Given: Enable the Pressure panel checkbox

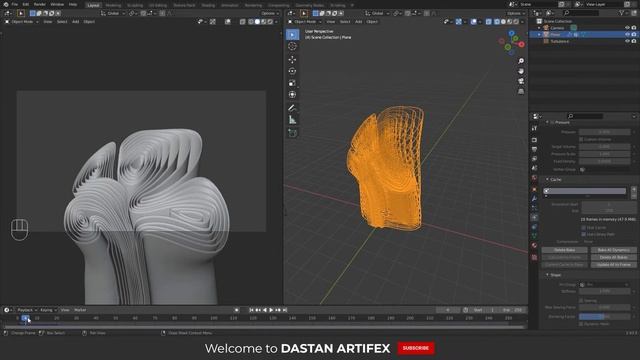Looking at the screenshot, I should [x=552, y=122].
